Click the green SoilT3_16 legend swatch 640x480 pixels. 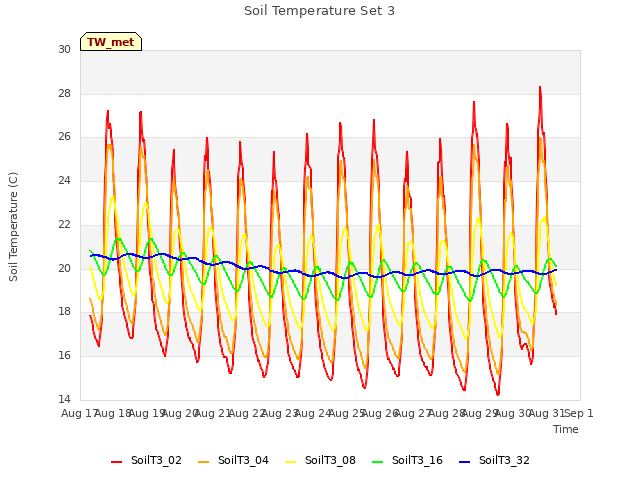coord(378,462)
